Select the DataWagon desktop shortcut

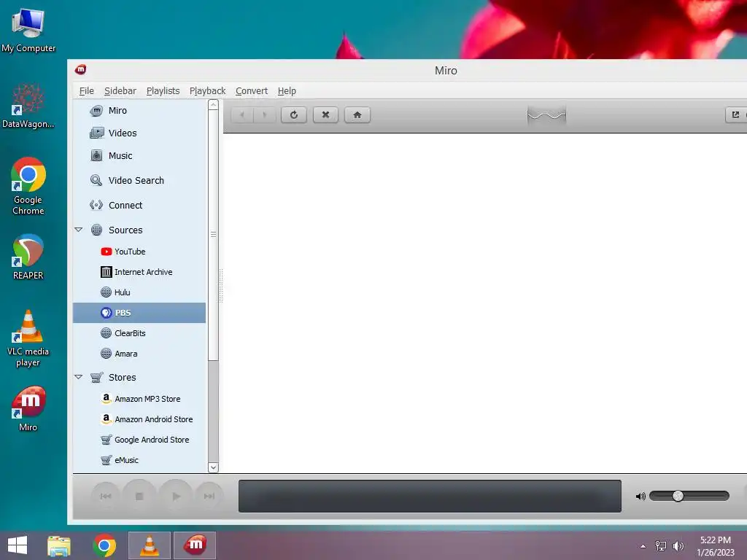click(28, 106)
